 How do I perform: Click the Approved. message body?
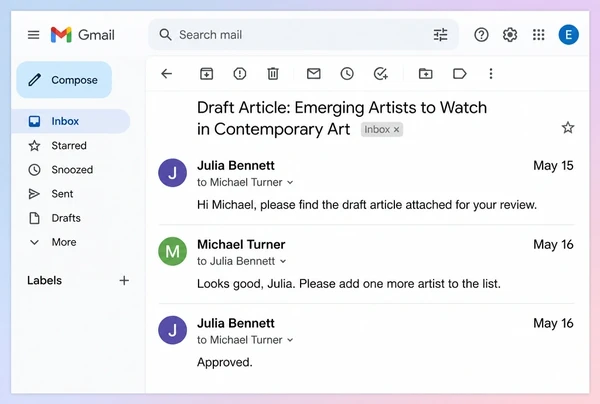[x=225, y=362]
